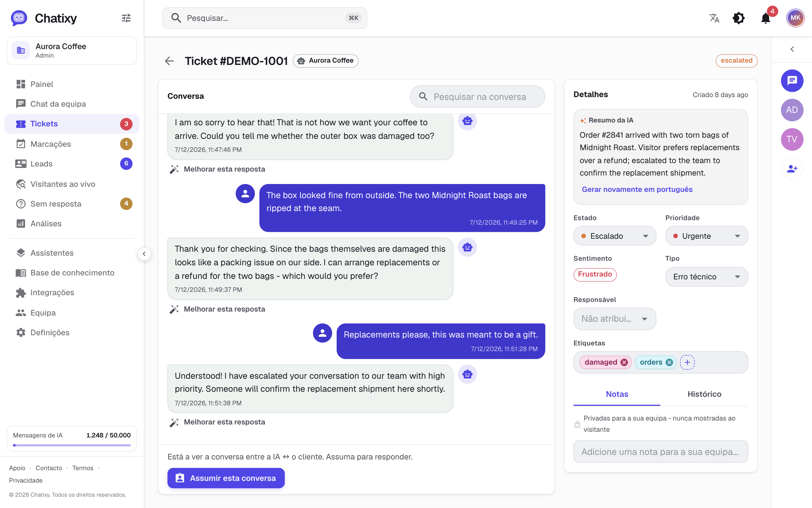Screen dimensions: 812x508
Task: Open Tickets in the sidebar
Action: (x=72, y=124)
